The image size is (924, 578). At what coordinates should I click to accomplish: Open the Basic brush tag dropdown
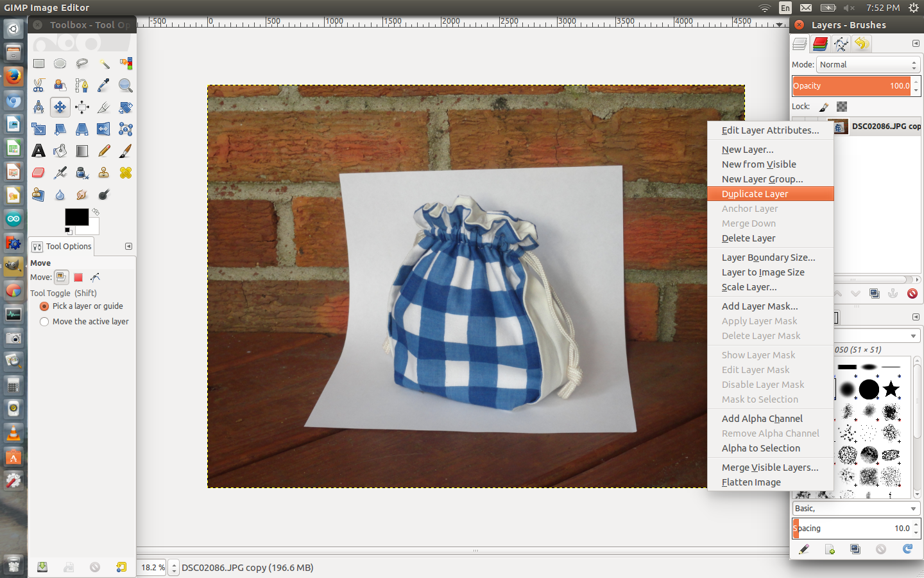point(857,509)
